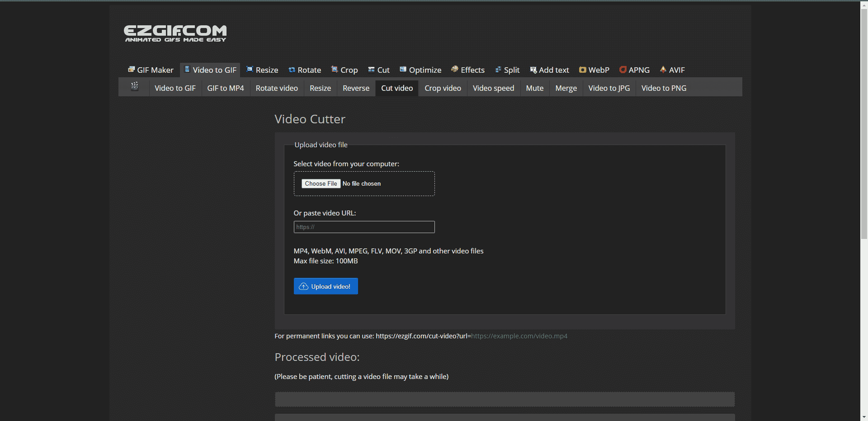Click the Optimize icon
The width and height of the screenshot is (868, 421).
click(403, 69)
